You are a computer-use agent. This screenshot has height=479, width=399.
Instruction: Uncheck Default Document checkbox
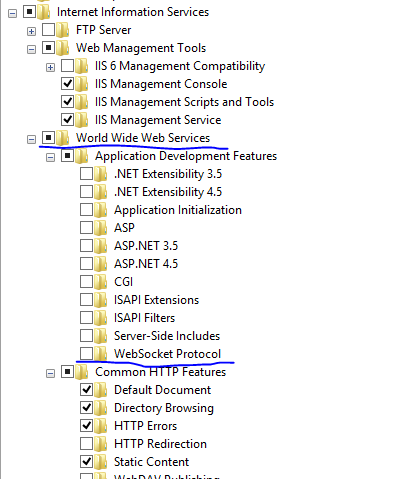coord(86,390)
